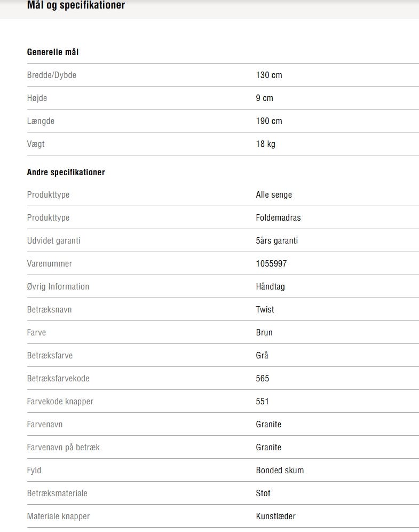Viewport: 419px width, 532px height.
Task: Click the 'Andre specifikationer' section title
Action: pyautogui.click(x=66, y=173)
